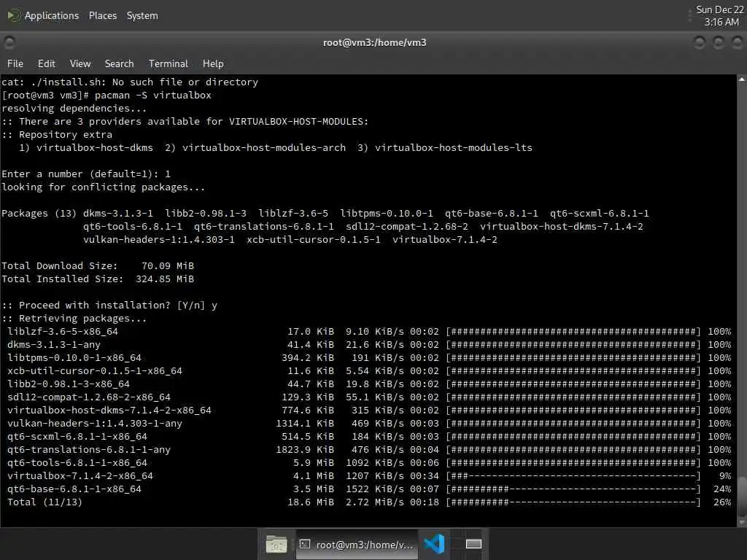Click the line 'Enter a number (default=1): 1'
The width and height of the screenshot is (747, 560).
click(86, 174)
